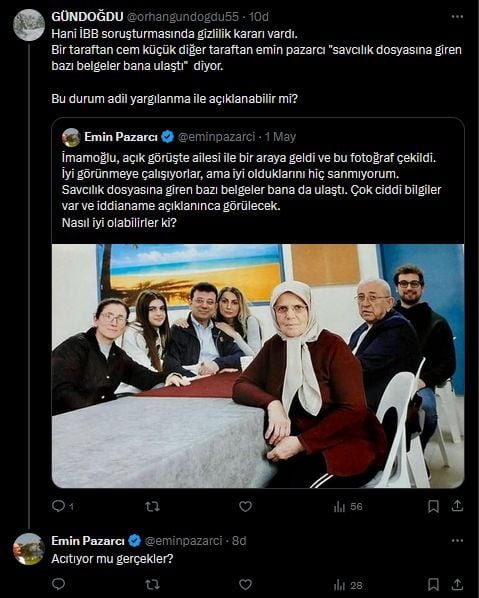479x598 pixels.
Task: Like the GÜNDOĞDU tweet with heart icon
Action: tap(245, 506)
